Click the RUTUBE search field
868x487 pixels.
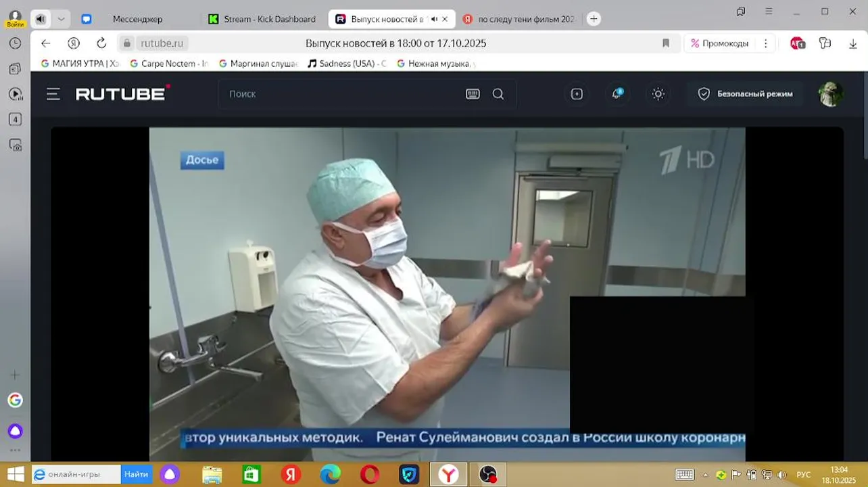345,94
